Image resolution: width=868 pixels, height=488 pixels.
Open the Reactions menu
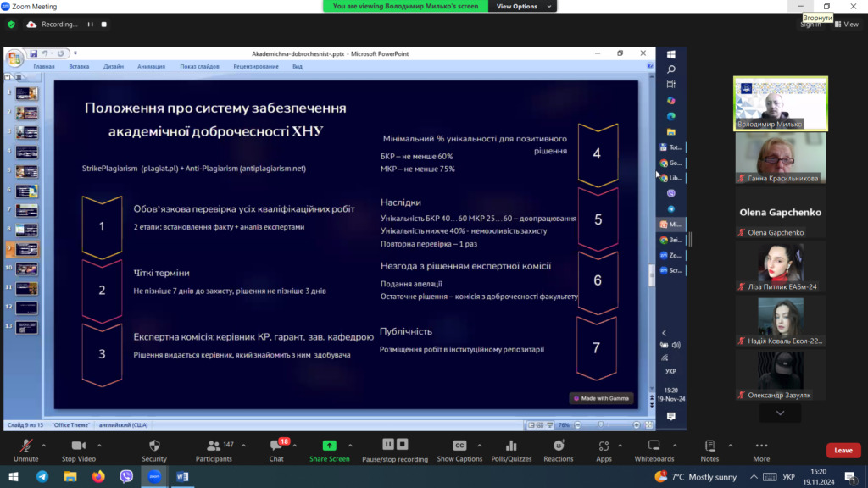click(558, 446)
